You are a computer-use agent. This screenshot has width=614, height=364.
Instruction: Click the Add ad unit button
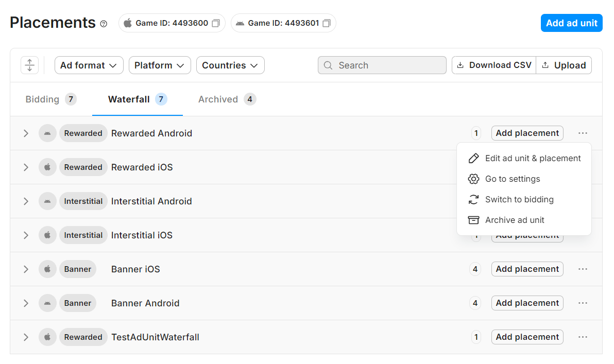[x=571, y=23]
